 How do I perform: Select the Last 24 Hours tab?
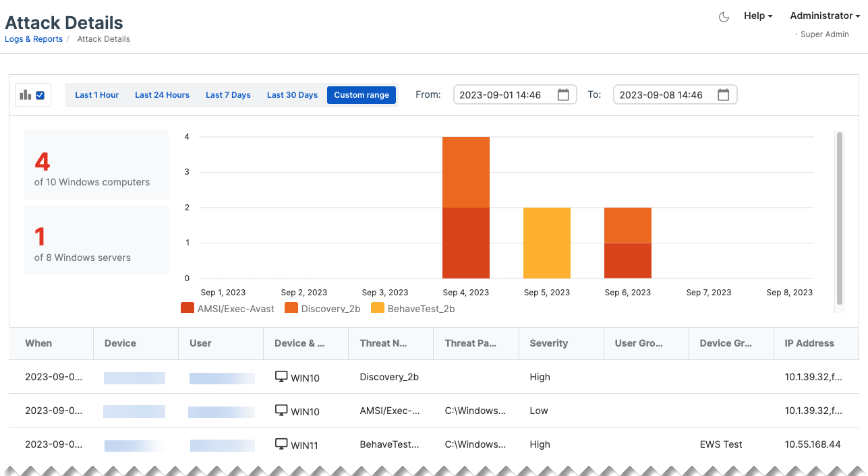162,95
